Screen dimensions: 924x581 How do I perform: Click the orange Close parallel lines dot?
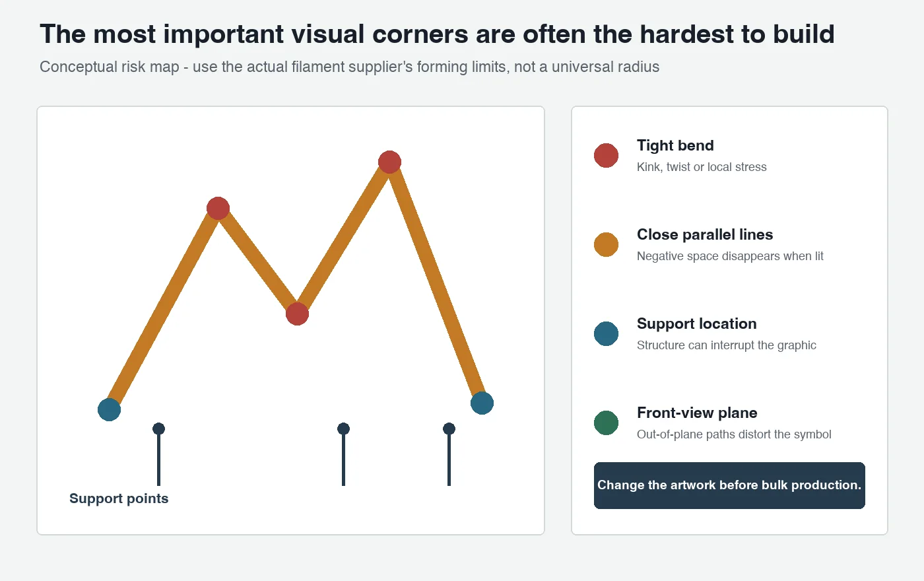(606, 244)
